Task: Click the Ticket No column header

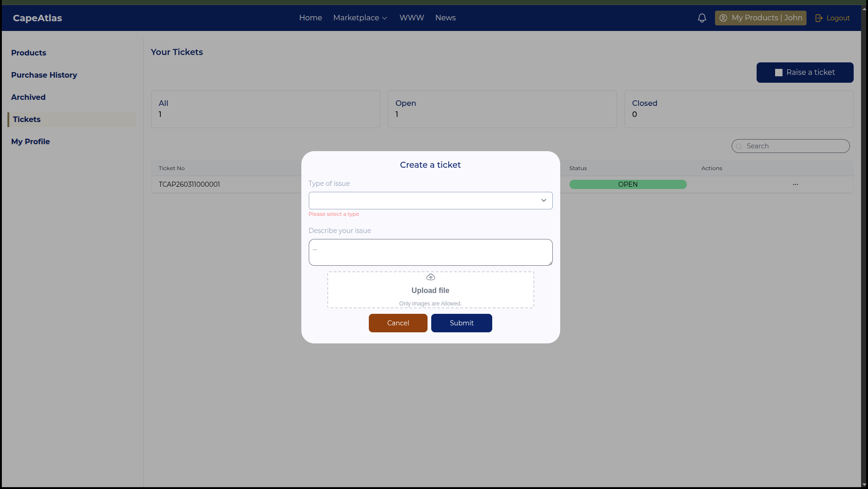Action: tap(171, 168)
